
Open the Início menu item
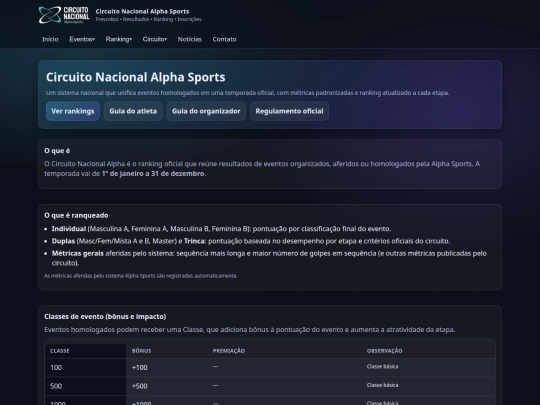click(x=50, y=39)
